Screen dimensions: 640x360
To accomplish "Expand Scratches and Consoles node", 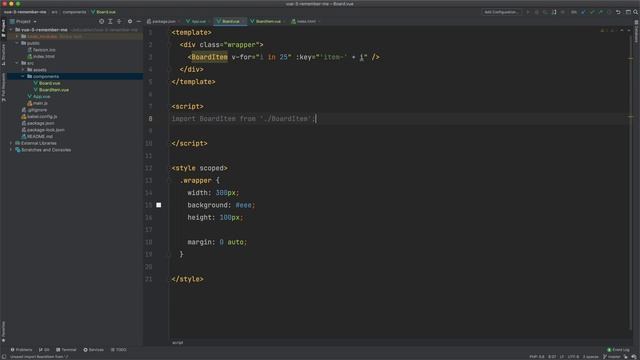I will tap(11, 150).
